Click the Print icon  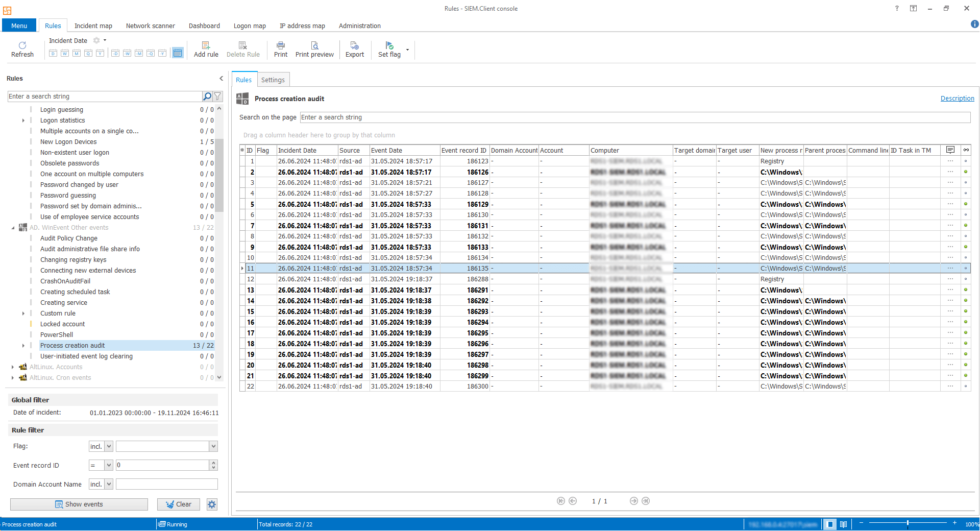click(280, 49)
